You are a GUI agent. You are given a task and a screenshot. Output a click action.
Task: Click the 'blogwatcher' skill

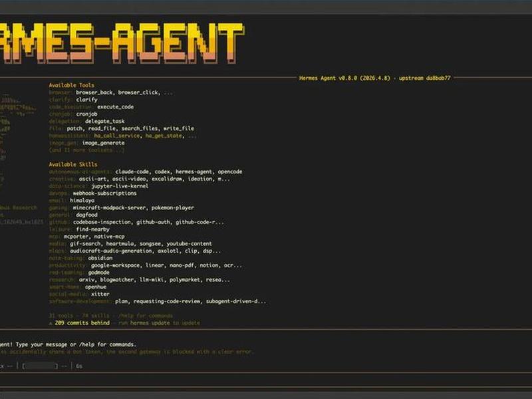pos(117,280)
